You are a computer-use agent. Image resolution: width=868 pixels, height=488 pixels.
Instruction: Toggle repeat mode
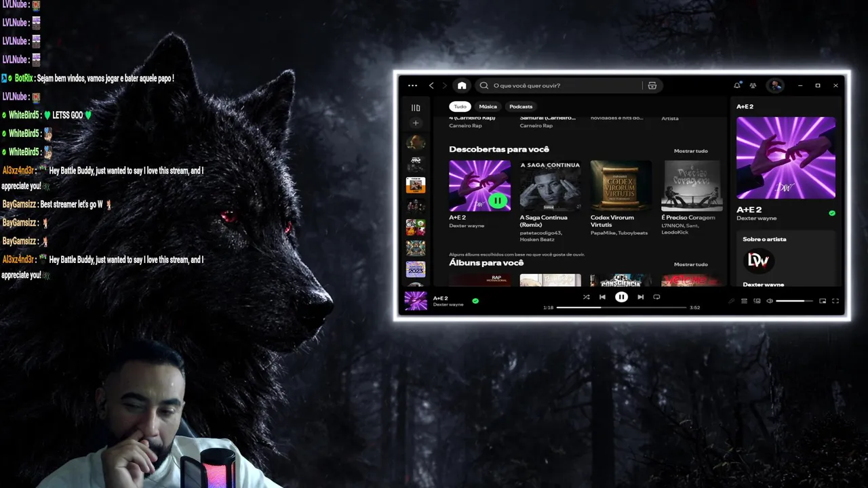tap(656, 297)
